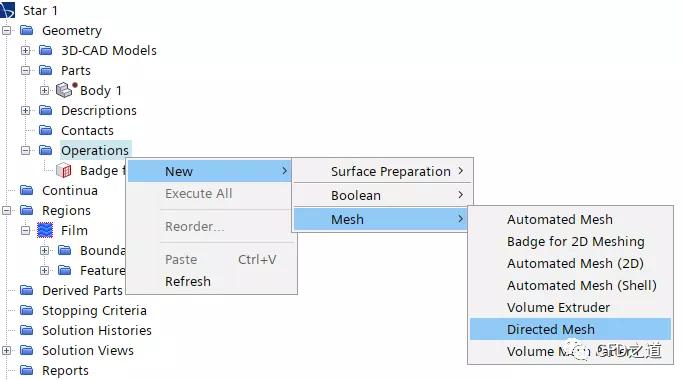This screenshot has width=683, height=380.
Task: Collapse the Parts tree node
Action: pyautogui.click(x=26, y=70)
